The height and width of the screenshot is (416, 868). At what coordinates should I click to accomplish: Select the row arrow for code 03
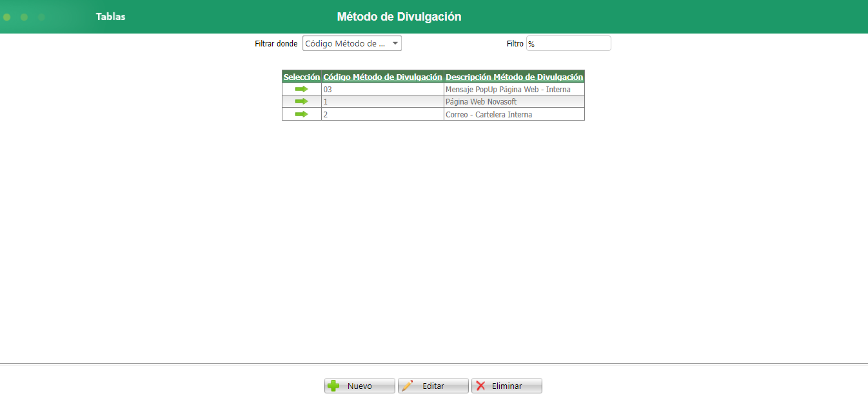pyautogui.click(x=301, y=89)
